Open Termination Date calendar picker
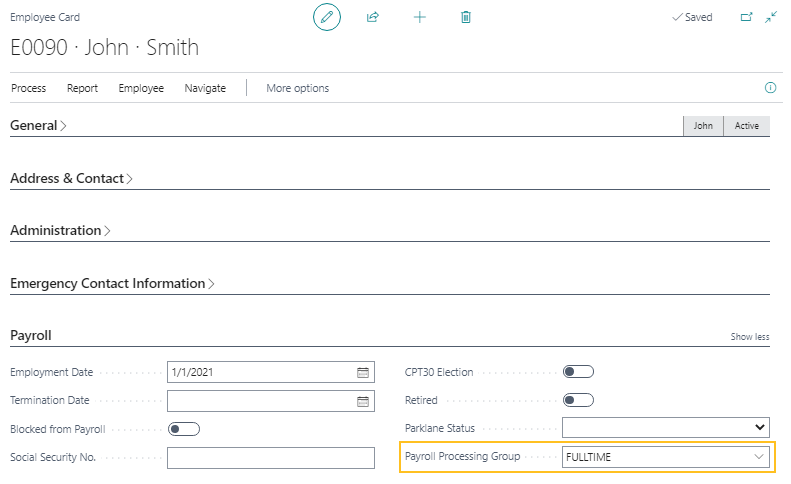 [x=363, y=401]
